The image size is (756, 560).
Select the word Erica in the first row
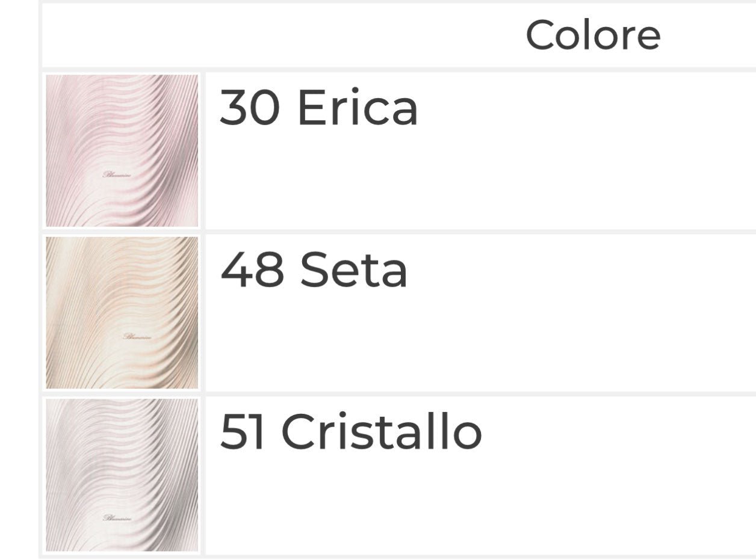357,108
